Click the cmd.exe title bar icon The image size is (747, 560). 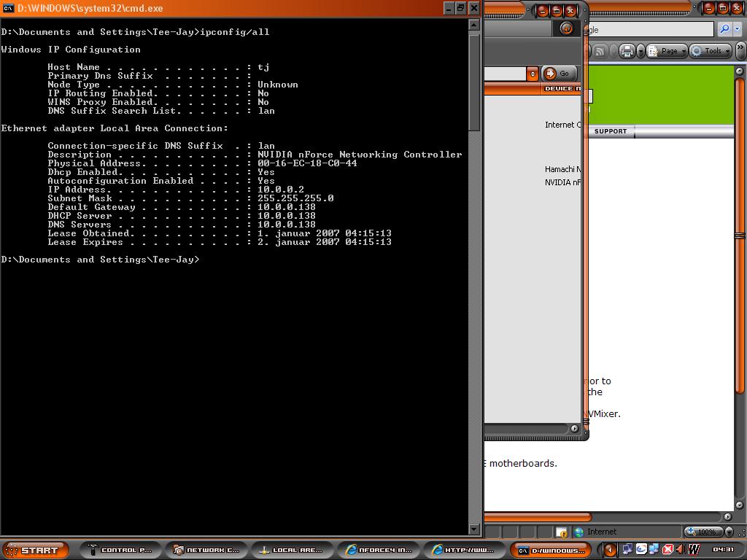click(9, 8)
